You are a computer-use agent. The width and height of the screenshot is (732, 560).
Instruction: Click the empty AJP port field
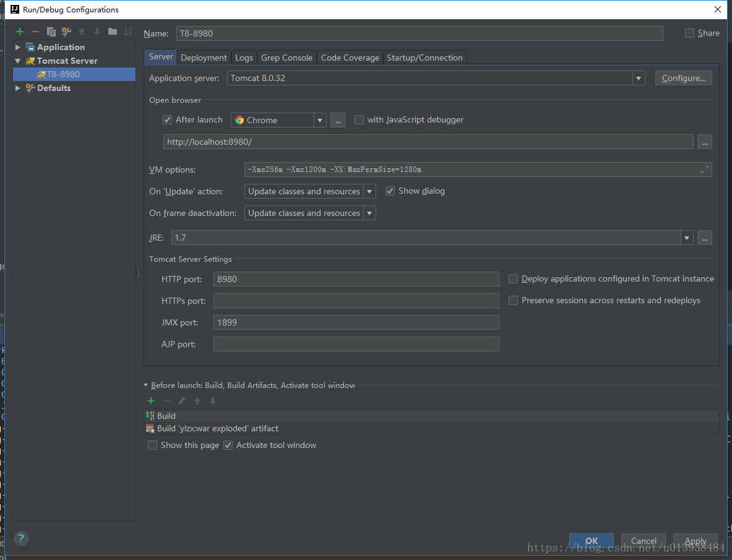(356, 344)
